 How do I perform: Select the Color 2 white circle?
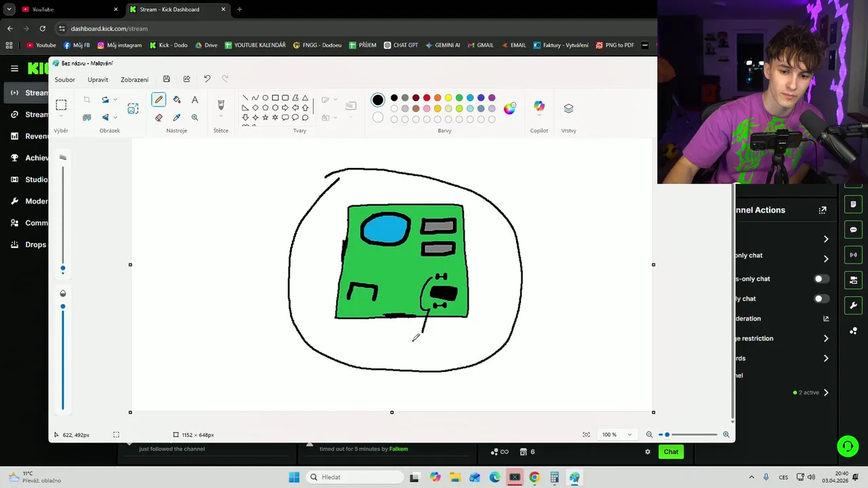click(x=378, y=117)
